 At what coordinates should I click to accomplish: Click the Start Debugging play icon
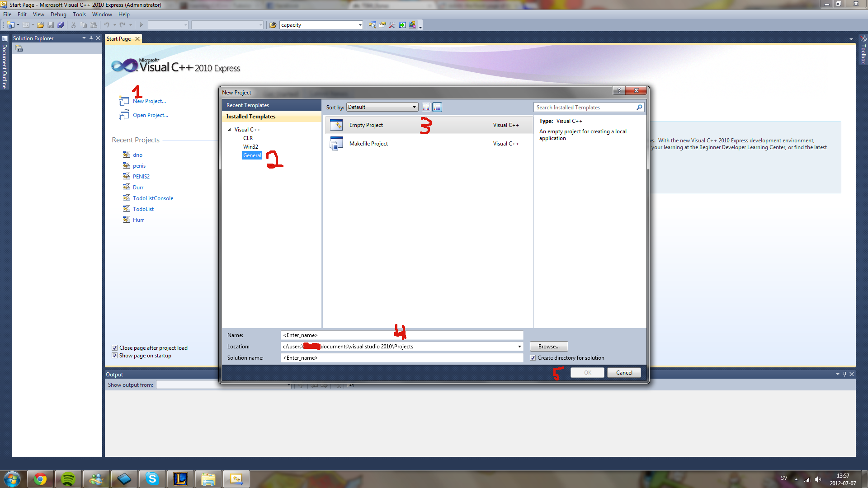tap(141, 25)
